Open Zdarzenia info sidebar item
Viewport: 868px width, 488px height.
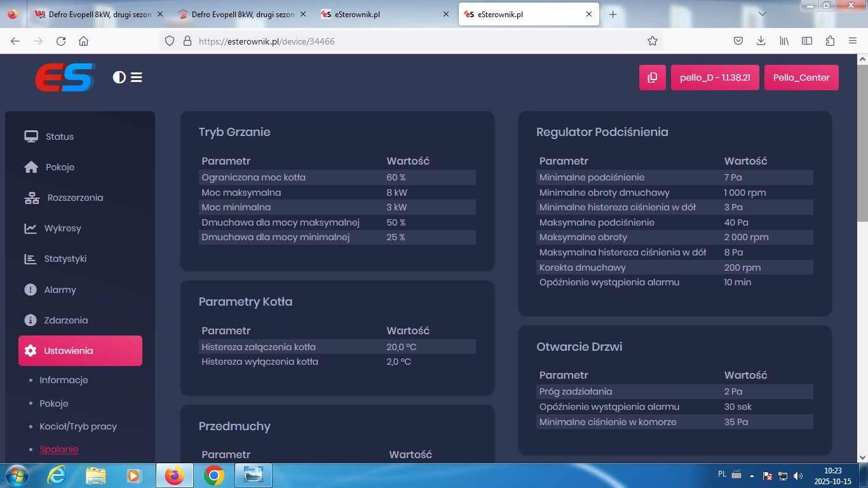(65, 320)
